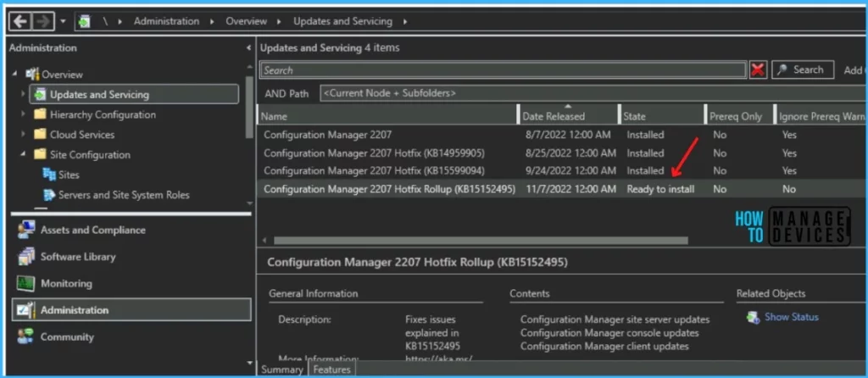Viewport: 868px width, 378px height.
Task: Open the Show Status link
Action: (x=791, y=317)
